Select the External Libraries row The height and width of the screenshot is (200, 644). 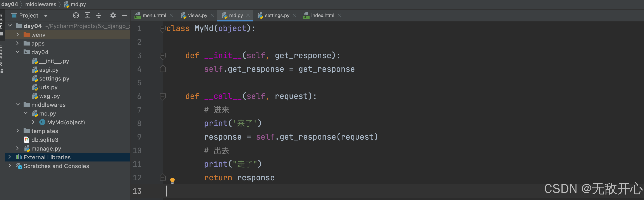click(67, 157)
